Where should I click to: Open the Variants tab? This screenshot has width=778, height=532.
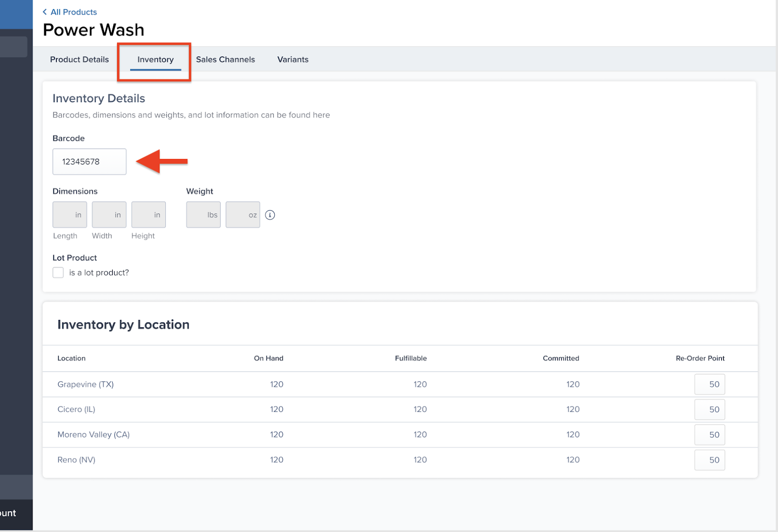[x=293, y=59]
